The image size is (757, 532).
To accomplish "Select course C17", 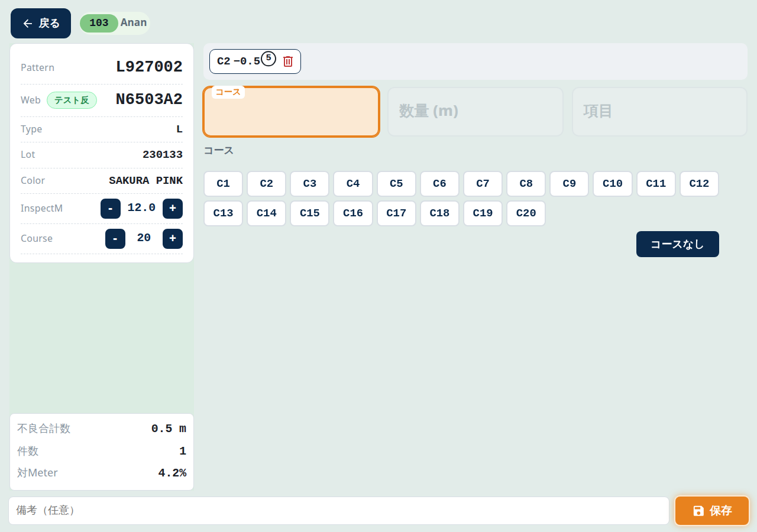I will click(x=396, y=213).
